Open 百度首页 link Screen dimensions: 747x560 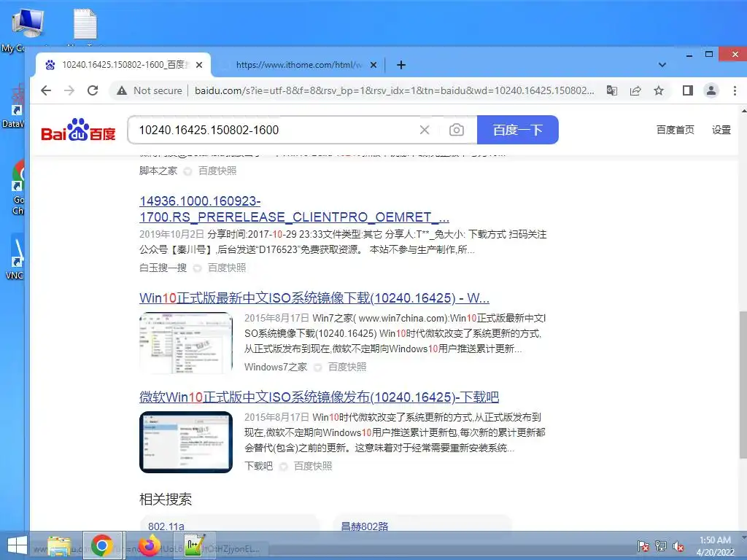(675, 130)
